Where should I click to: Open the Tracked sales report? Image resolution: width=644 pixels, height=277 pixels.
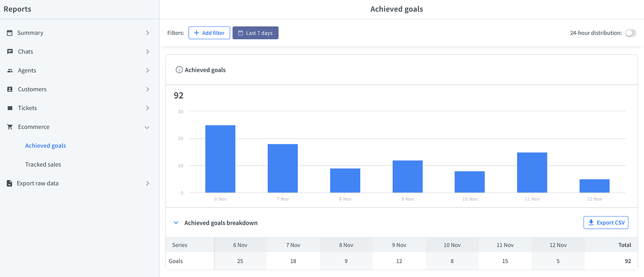43,164
